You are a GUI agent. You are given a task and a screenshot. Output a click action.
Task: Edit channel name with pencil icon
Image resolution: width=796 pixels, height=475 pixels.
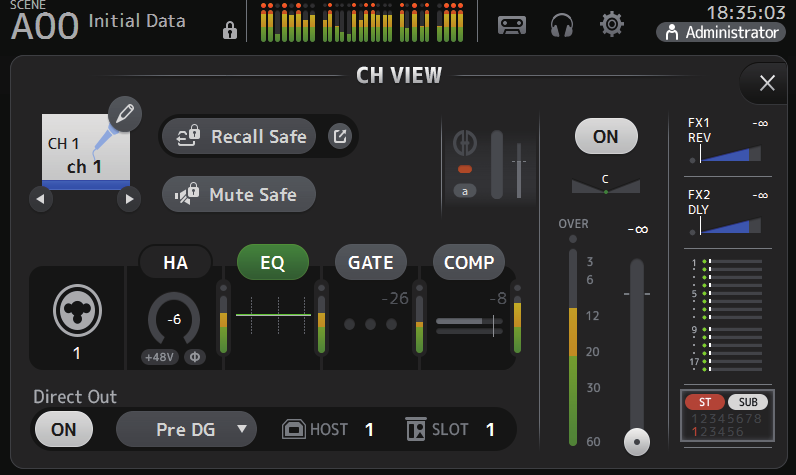pyautogui.click(x=125, y=114)
